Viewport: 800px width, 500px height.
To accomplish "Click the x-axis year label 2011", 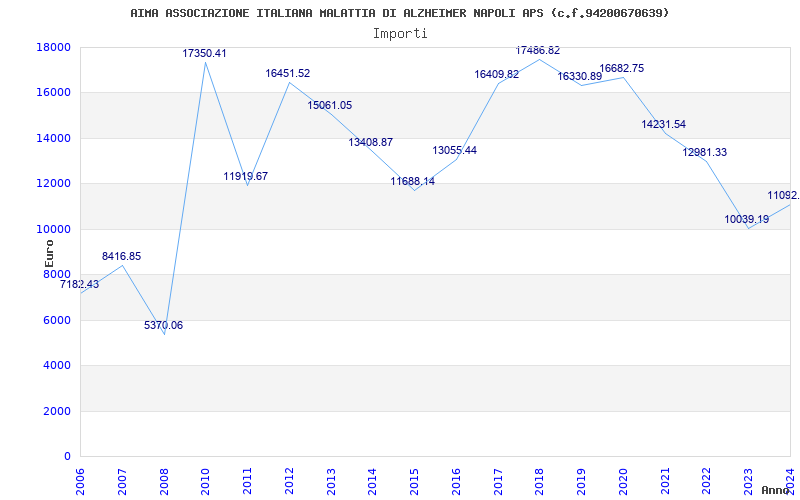I will coord(247,482).
